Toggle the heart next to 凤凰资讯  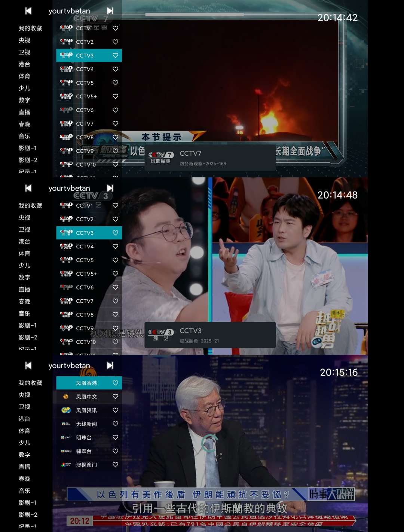pyautogui.click(x=116, y=410)
